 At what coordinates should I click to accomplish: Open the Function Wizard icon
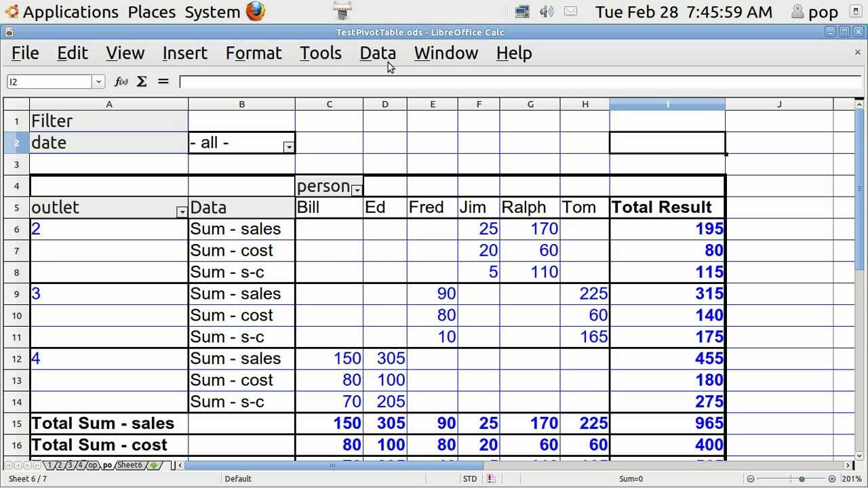[121, 81]
